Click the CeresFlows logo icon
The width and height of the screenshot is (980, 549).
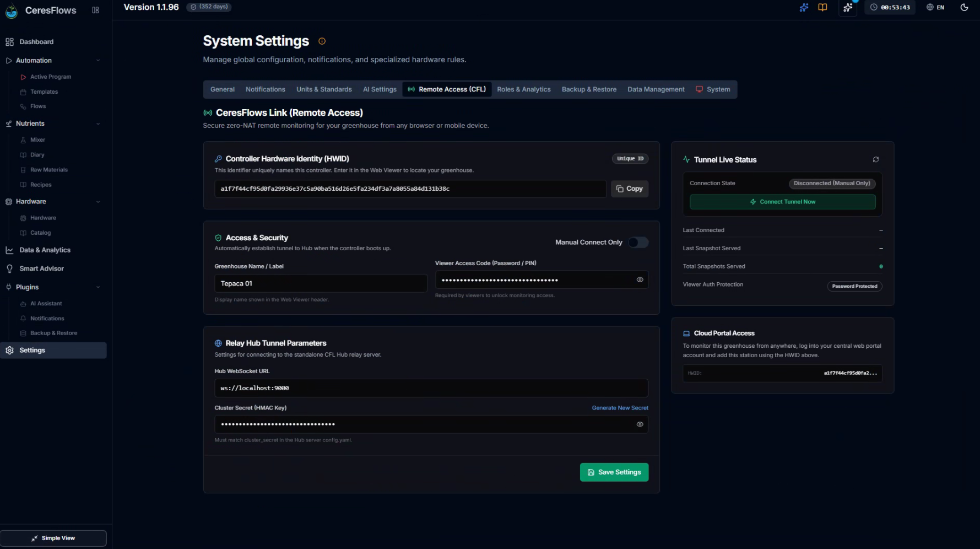pyautogui.click(x=11, y=10)
